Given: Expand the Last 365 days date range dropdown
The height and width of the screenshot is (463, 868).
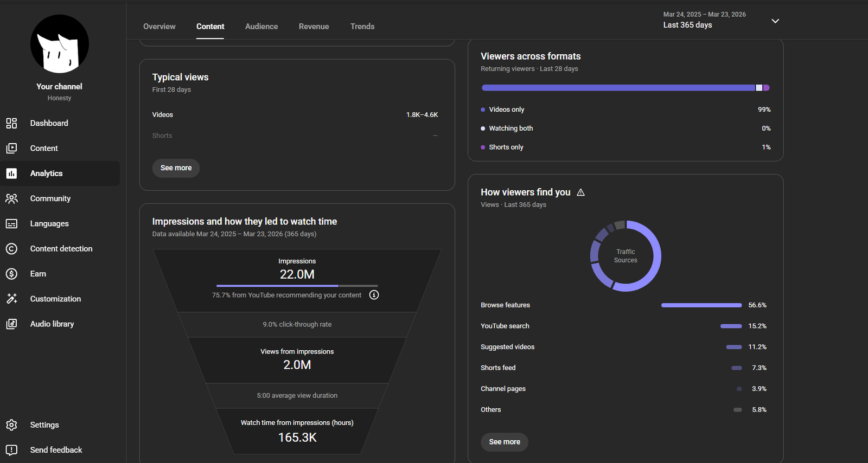Looking at the screenshot, I should [775, 21].
